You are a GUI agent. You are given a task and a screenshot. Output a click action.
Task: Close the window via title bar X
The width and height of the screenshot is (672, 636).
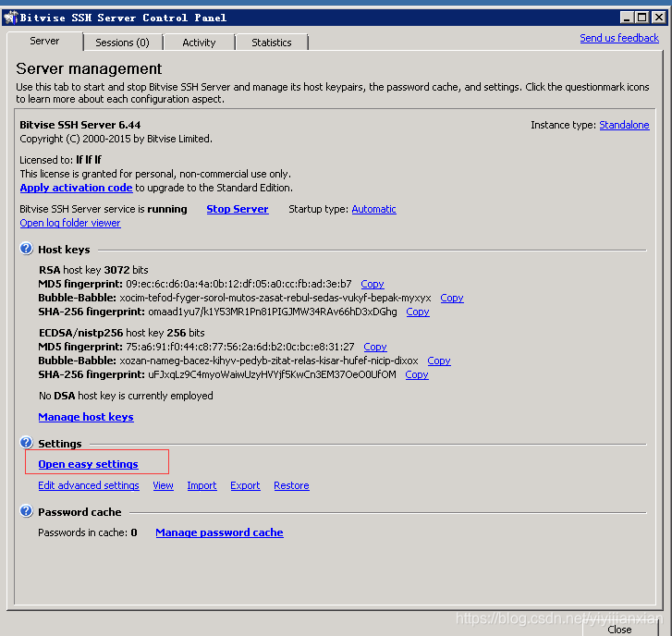pyautogui.click(x=658, y=18)
